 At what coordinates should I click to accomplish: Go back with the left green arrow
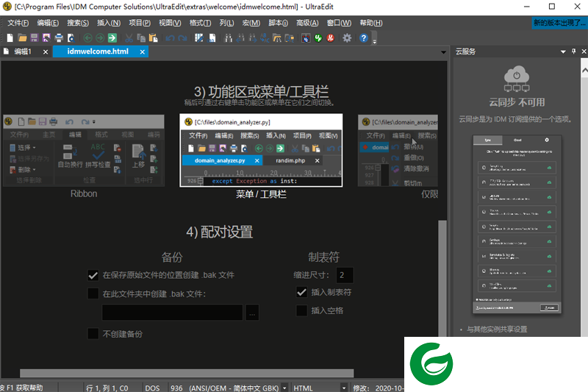[87, 38]
